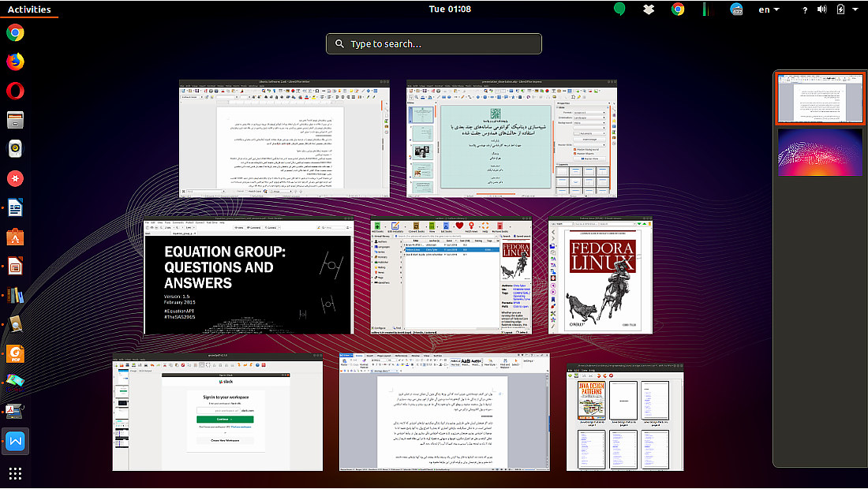
Task: Select the Equation Group PDF window
Action: 249,275
